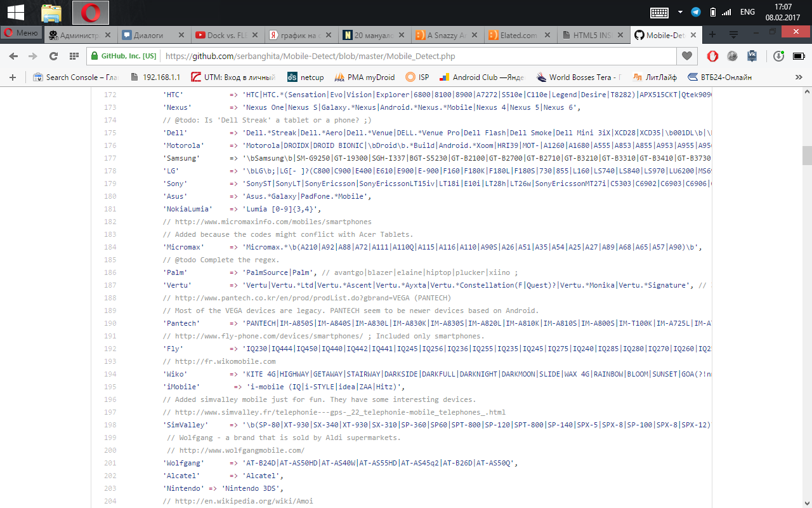The image size is (812, 508).
Task: Open the downloads arrow icon
Action: point(778,56)
